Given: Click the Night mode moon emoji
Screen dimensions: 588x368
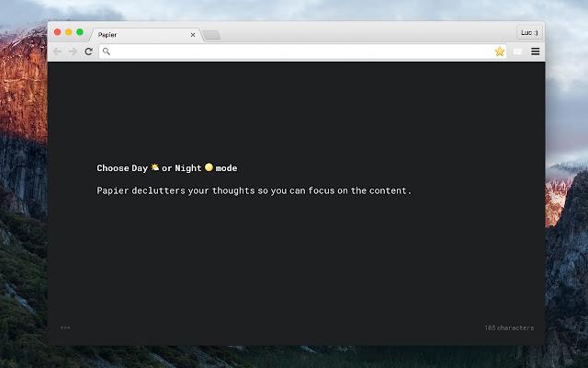Looking at the screenshot, I should point(209,167).
